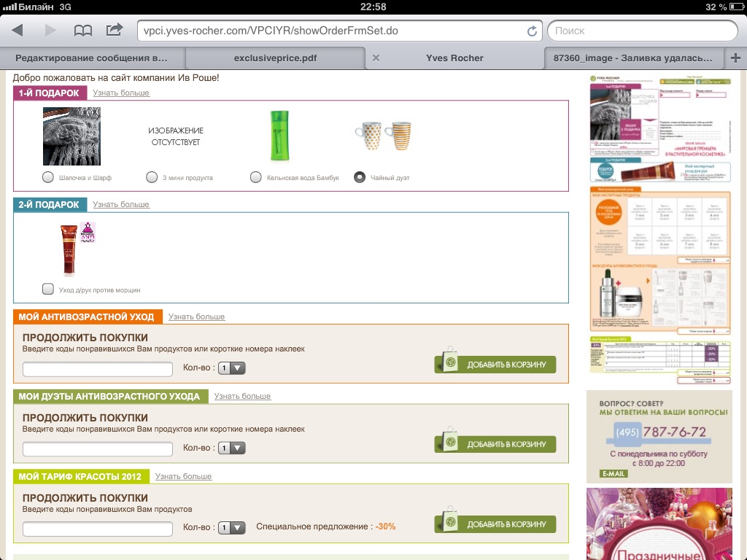Screen dimensions: 747x560
Task: Open quantity dropdown in antiage care section
Action: tap(231, 367)
